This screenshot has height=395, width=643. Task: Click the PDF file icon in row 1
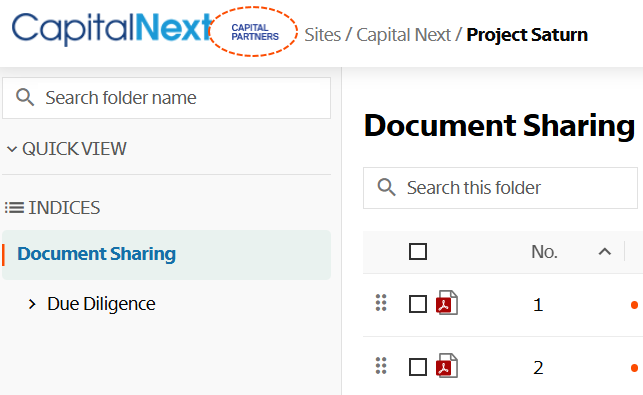coord(447,303)
